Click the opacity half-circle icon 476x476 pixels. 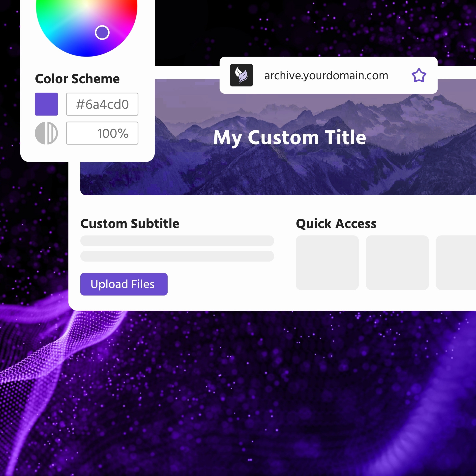click(46, 133)
